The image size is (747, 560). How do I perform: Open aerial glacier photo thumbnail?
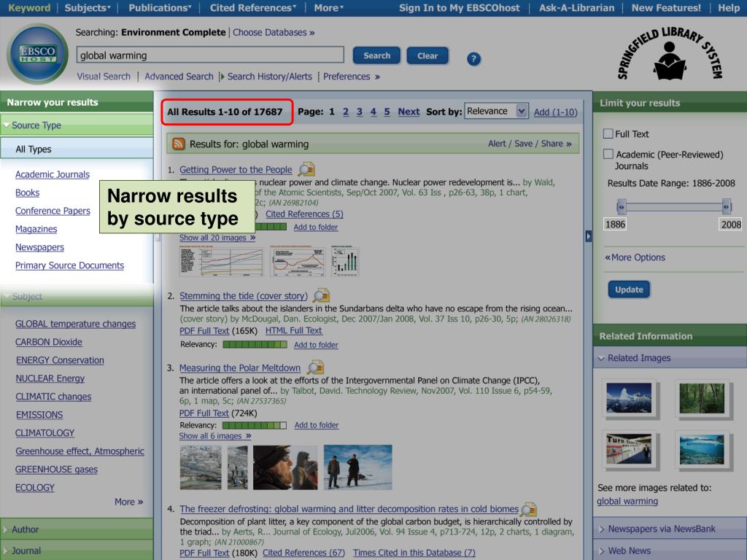tap(201, 467)
